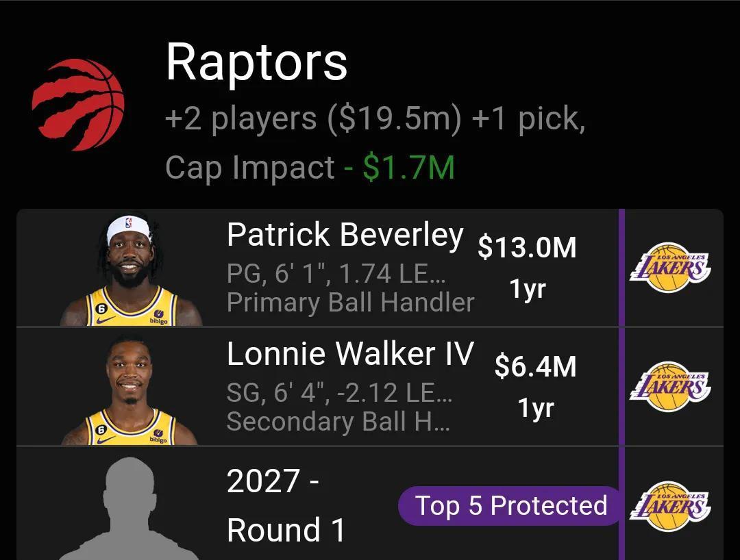Tap the green $1.7M cap impact value

[x=408, y=167]
